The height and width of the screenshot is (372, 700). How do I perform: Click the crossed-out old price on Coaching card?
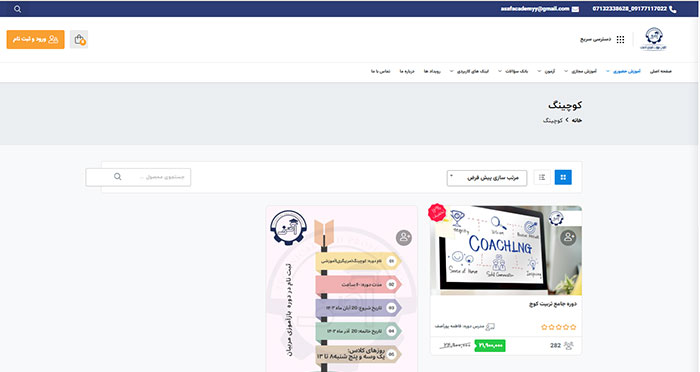pos(455,345)
